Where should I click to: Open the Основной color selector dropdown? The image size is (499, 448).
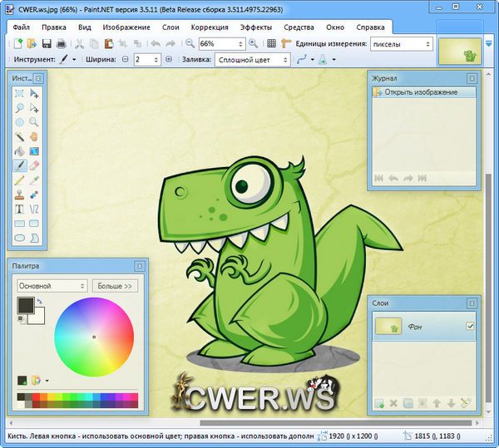pyautogui.click(x=52, y=286)
